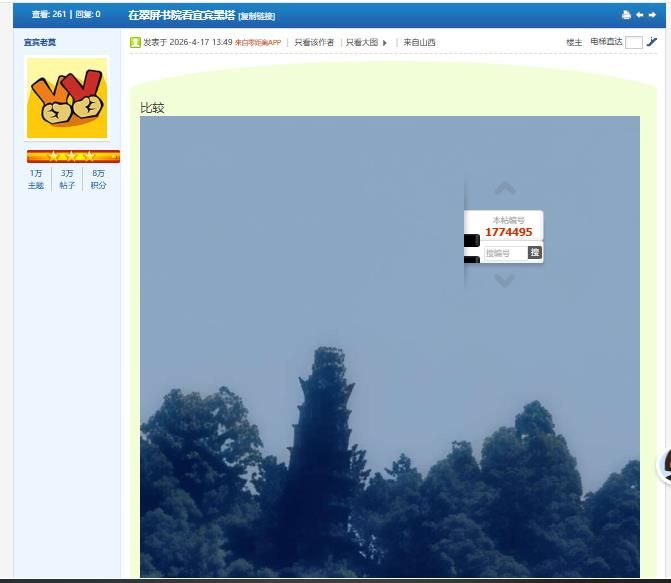Click the up chevron above post number
Screen dimensions: 671x583
coord(505,189)
